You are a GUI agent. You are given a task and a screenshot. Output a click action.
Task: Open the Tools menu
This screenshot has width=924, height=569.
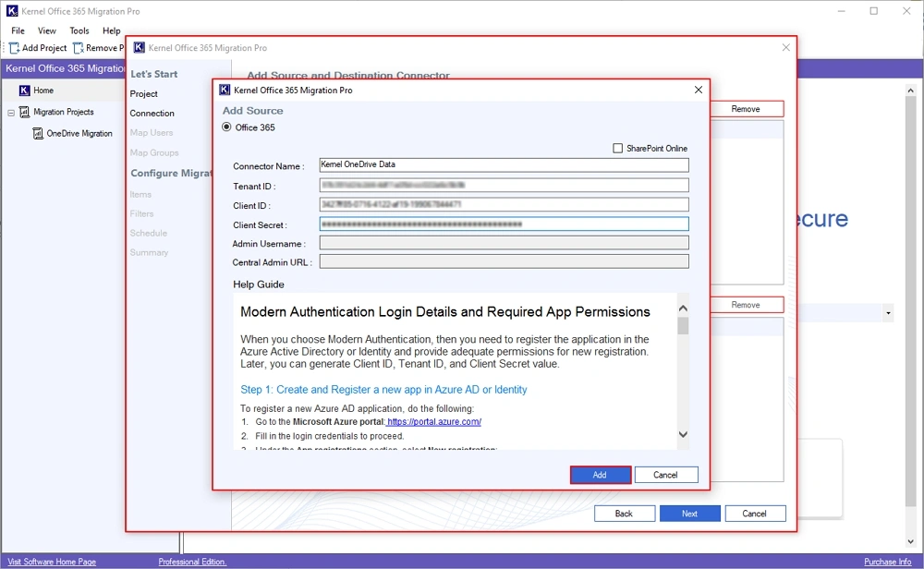(x=79, y=30)
